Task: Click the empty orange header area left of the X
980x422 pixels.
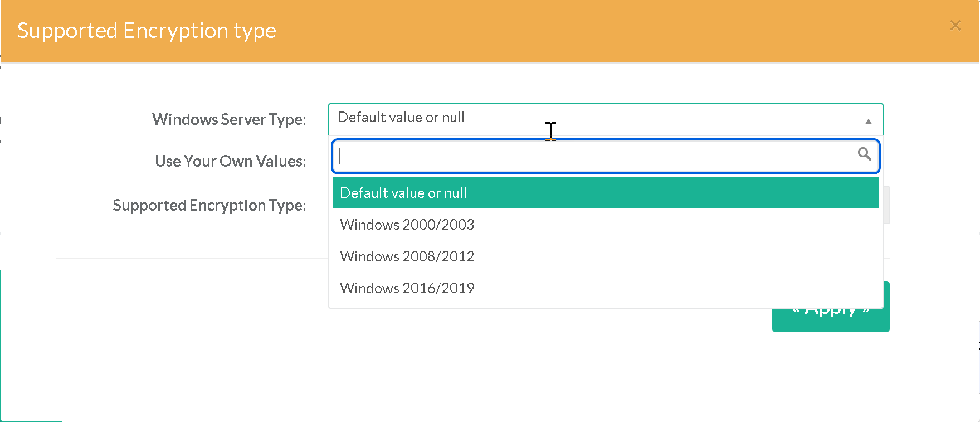Action: point(613,31)
